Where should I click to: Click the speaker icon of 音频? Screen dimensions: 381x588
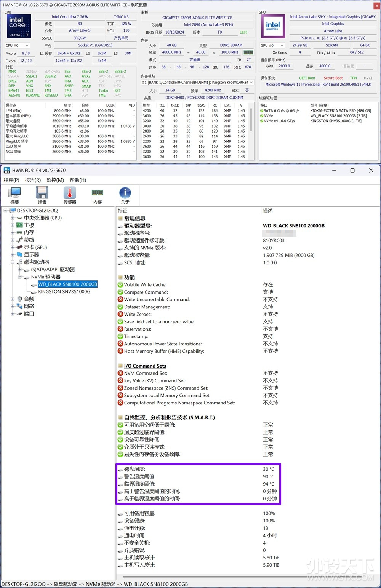point(19,299)
